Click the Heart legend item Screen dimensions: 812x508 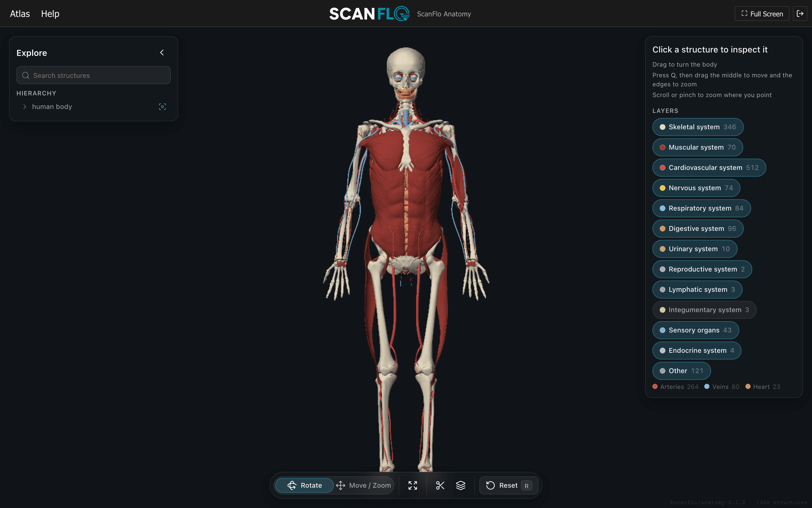tap(763, 387)
